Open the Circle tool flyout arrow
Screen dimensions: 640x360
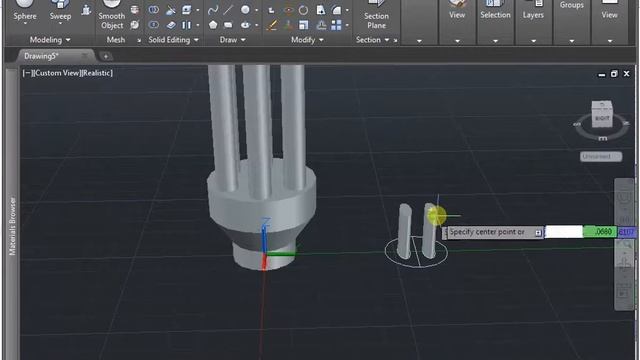[x=256, y=10]
